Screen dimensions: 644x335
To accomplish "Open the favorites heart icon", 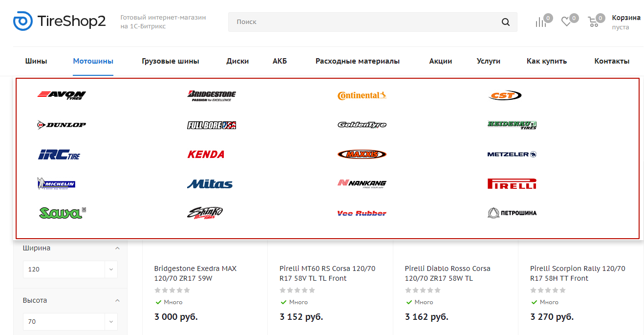I will point(566,22).
